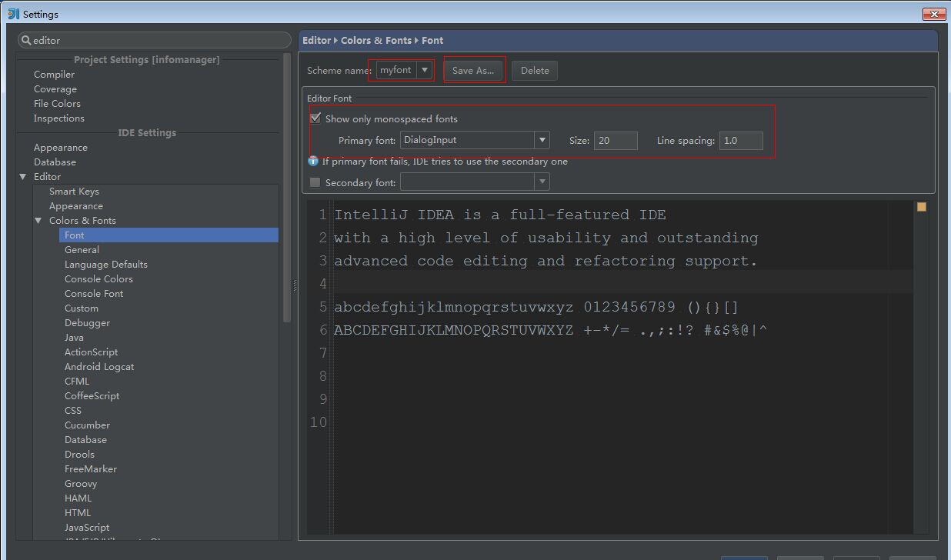Open Inspections settings
Viewport: 951px width, 560px height.
59,118
